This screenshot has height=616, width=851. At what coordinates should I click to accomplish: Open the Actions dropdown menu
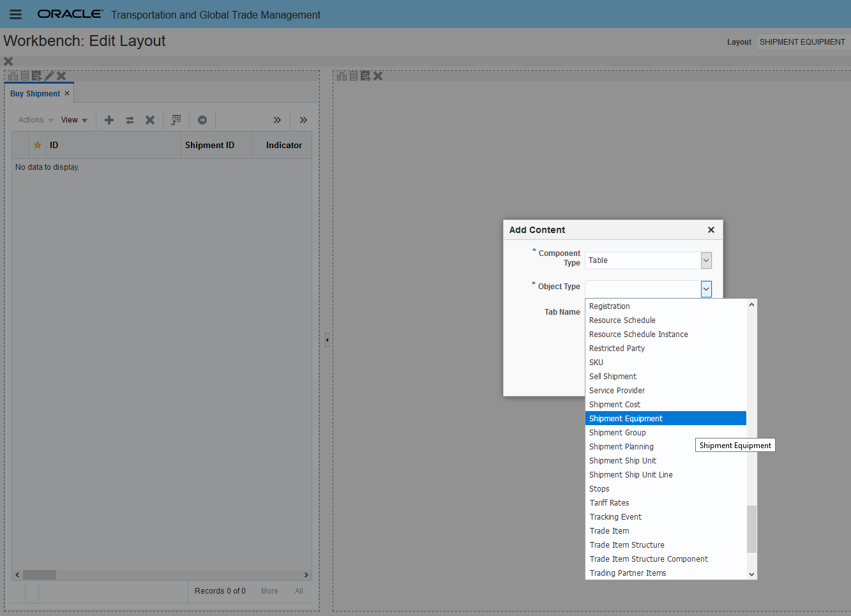coord(36,120)
